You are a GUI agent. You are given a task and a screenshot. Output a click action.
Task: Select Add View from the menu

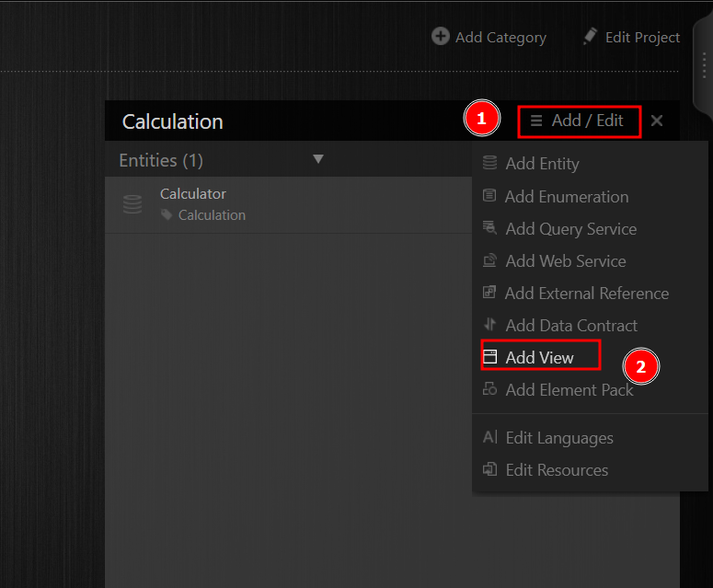coord(539,357)
